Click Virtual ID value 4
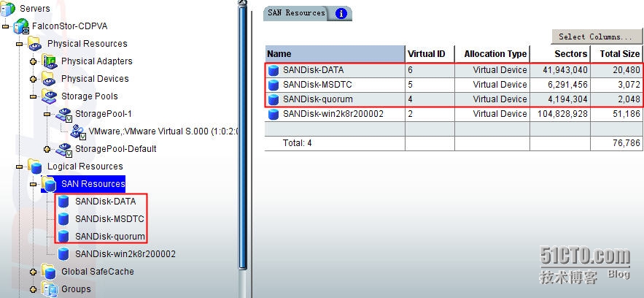644x298 pixels. click(411, 99)
